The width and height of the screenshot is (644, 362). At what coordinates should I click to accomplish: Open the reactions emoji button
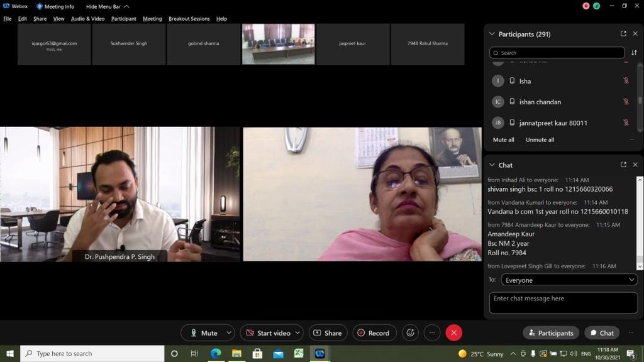[x=411, y=333]
